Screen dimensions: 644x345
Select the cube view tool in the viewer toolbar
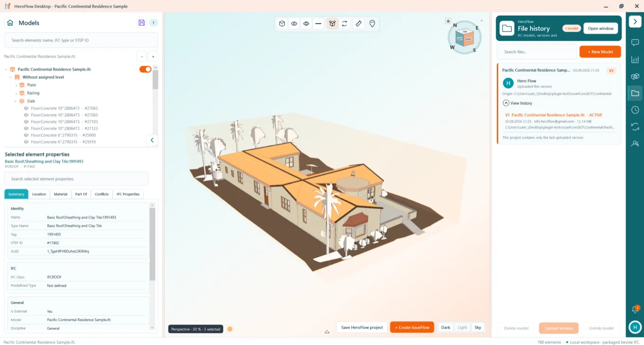click(282, 24)
